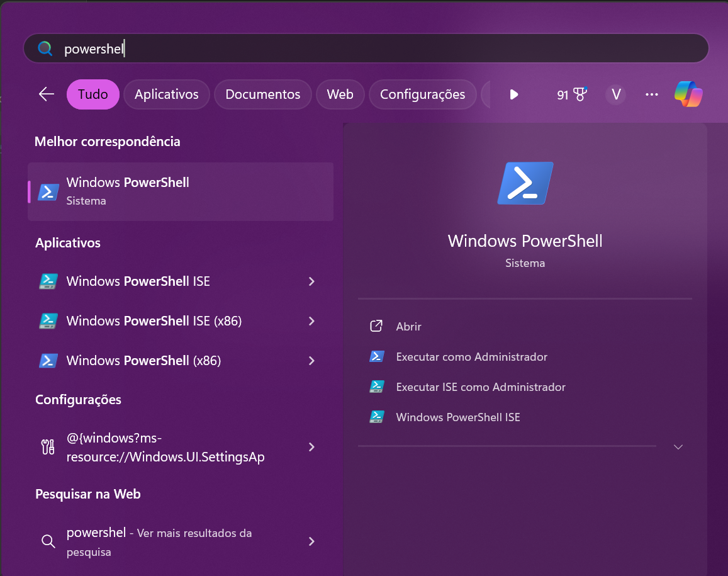Open the Copilot colorful icon

688,94
